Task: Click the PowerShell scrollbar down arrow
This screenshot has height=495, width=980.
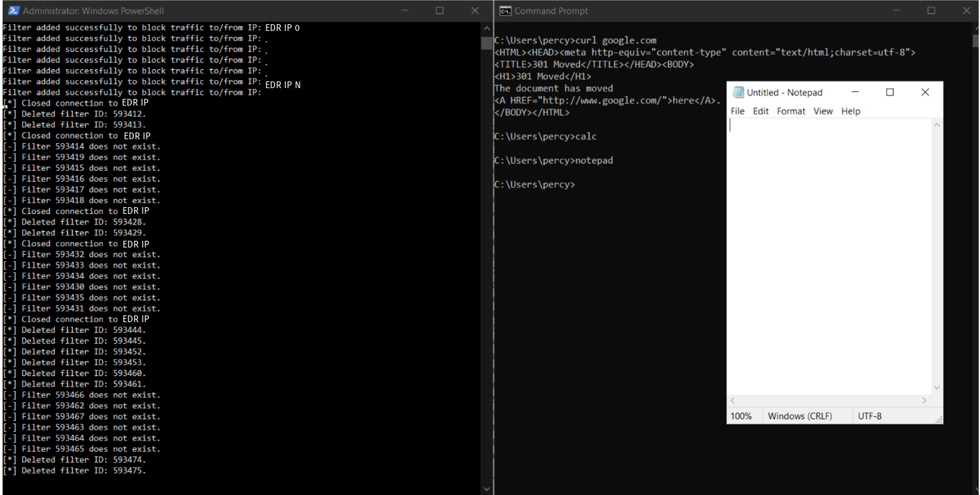Action: pyautogui.click(x=487, y=488)
